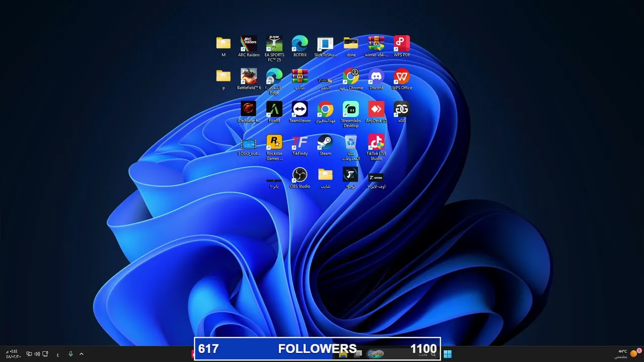Open the شايب yellow folder

coord(325,178)
